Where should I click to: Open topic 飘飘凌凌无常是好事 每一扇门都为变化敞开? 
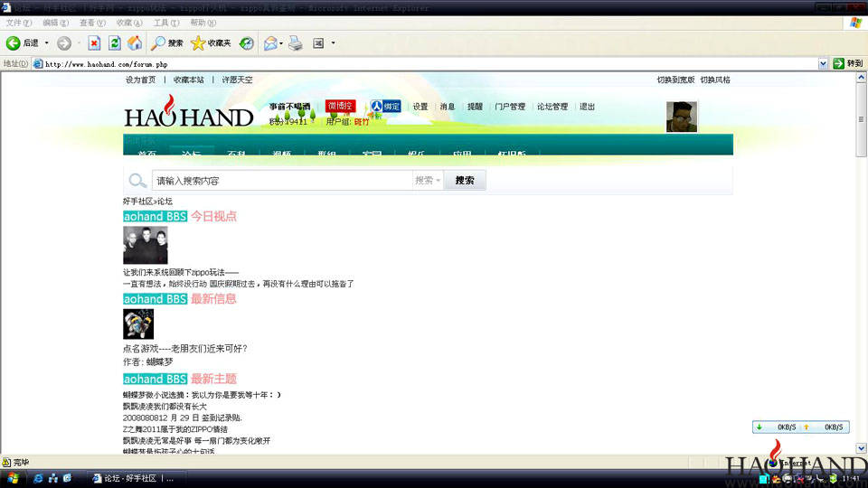(x=196, y=441)
